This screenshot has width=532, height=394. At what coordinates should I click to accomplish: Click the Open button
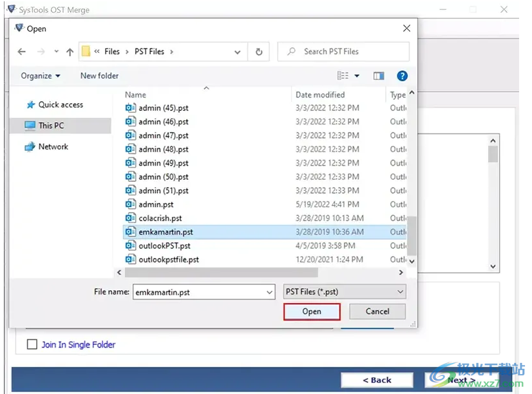(312, 311)
